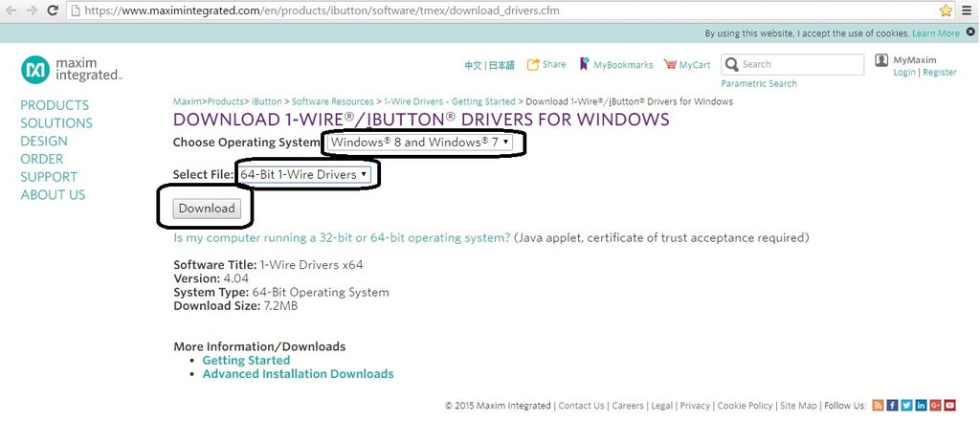This screenshot has width=980, height=421.
Task: Click Careers in the footer
Action: 628,406
